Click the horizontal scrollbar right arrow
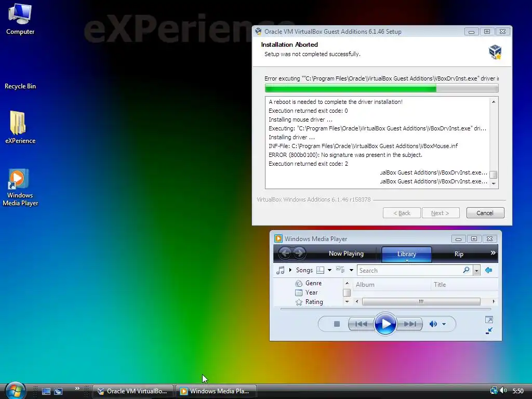The image size is (532, 399). (x=494, y=301)
